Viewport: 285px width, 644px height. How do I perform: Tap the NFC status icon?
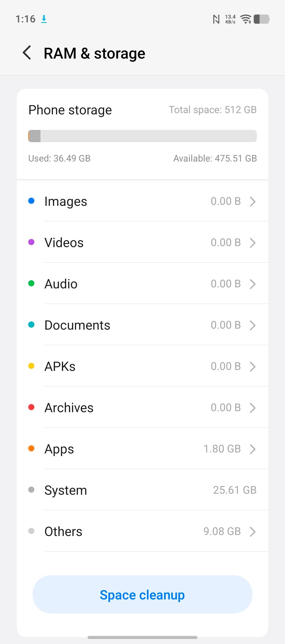pyautogui.click(x=216, y=19)
